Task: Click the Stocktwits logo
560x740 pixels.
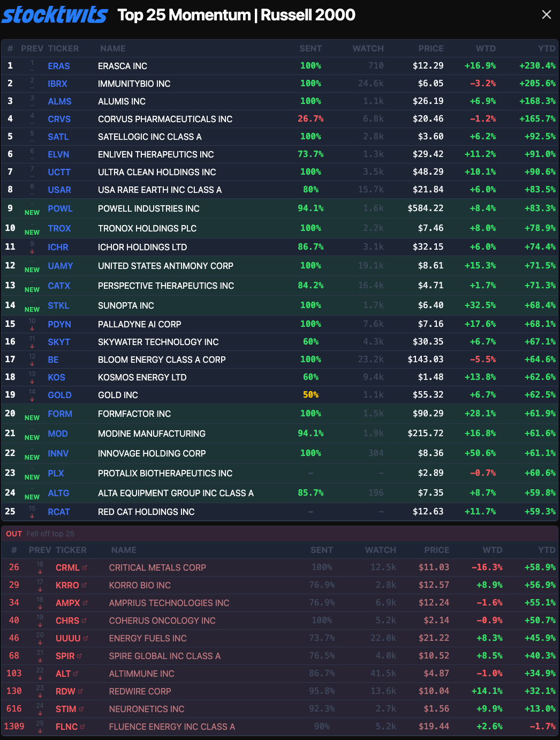Action: pyautogui.click(x=55, y=15)
